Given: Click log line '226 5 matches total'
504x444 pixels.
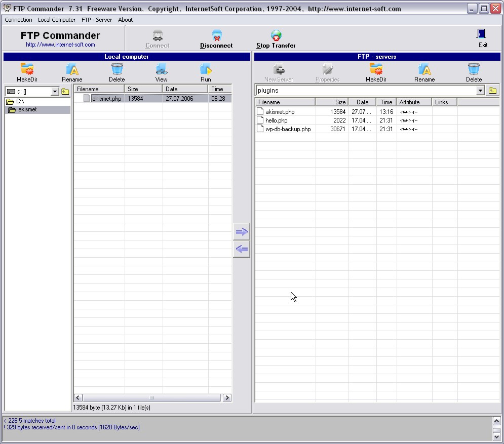Looking at the screenshot, I should [29, 421].
